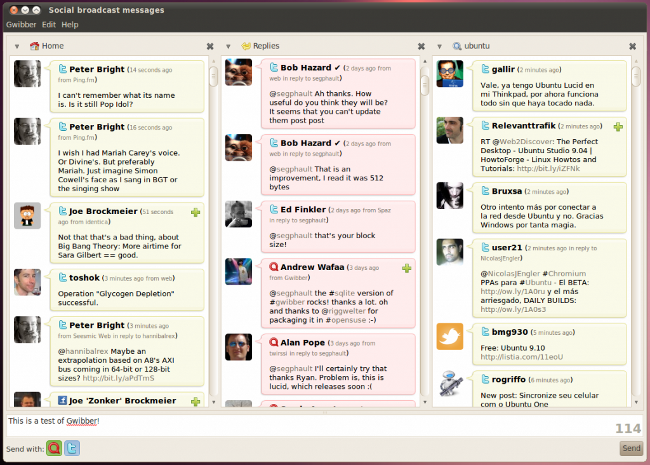The width and height of the screenshot is (650, 465).
Task: Open the Gwibber menu
Action: tap(21, 24)
